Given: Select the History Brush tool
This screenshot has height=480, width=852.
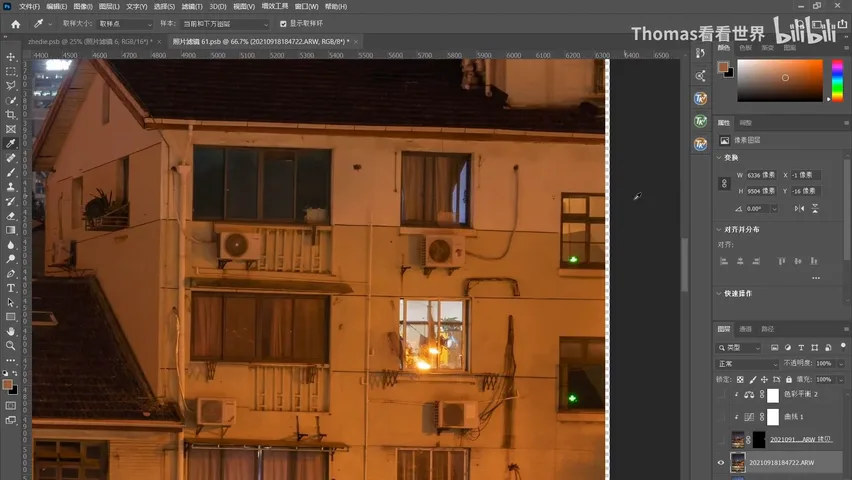Looking at the screenshot, I should (x=10, y=201).
